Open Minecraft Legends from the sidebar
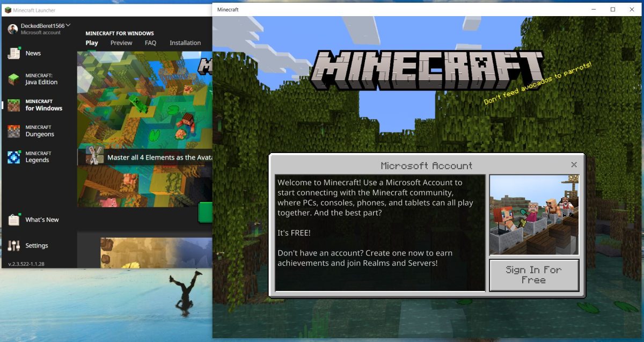 [x=40, y=156]
